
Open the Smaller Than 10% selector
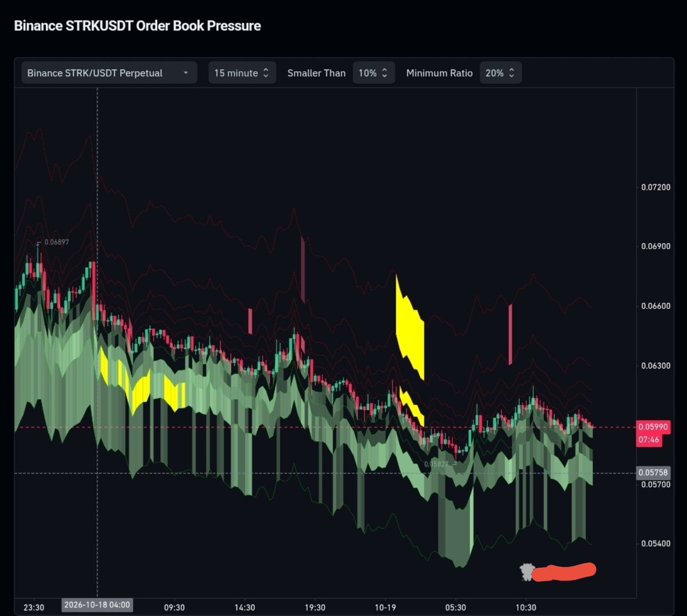[373, 73]
